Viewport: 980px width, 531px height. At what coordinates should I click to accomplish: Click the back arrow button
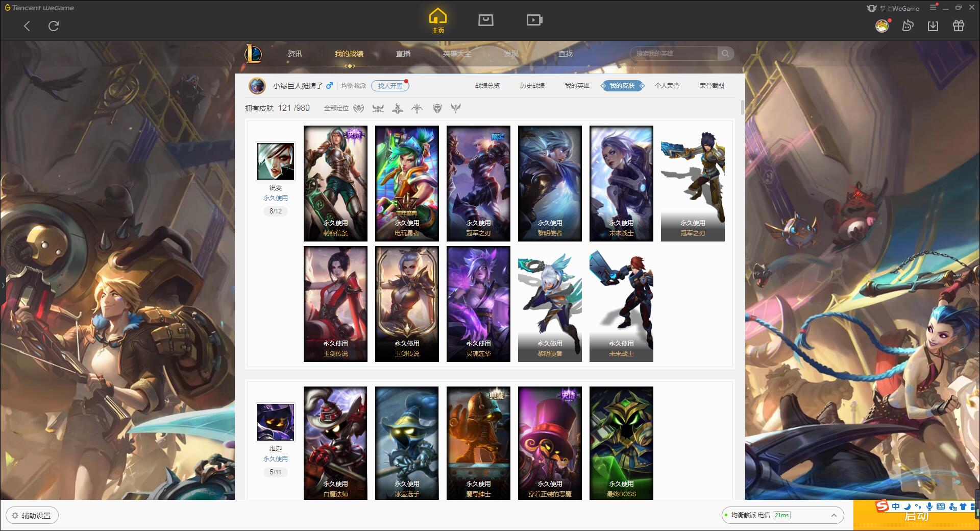27,26
